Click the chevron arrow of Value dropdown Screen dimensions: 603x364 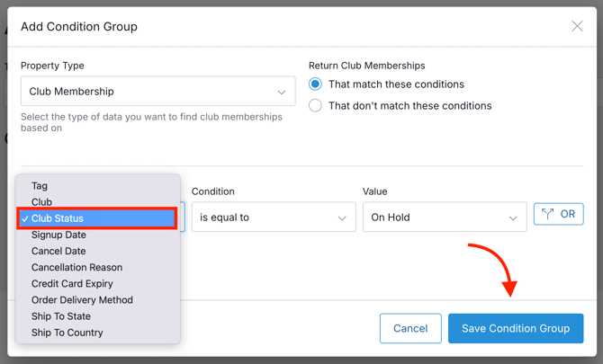click(x=513, y=218)
